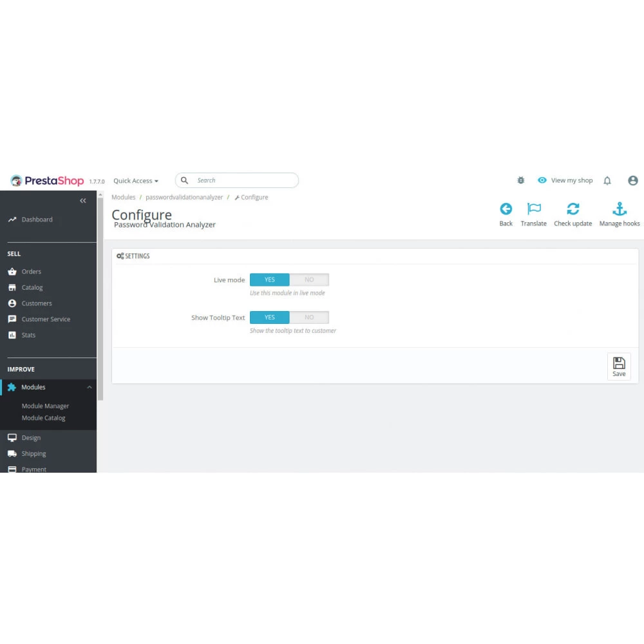This screenshot has width=644, height=644.
Task: Click the PrestaShop logo
Action: pyautogui.click(x=47, y=181)
